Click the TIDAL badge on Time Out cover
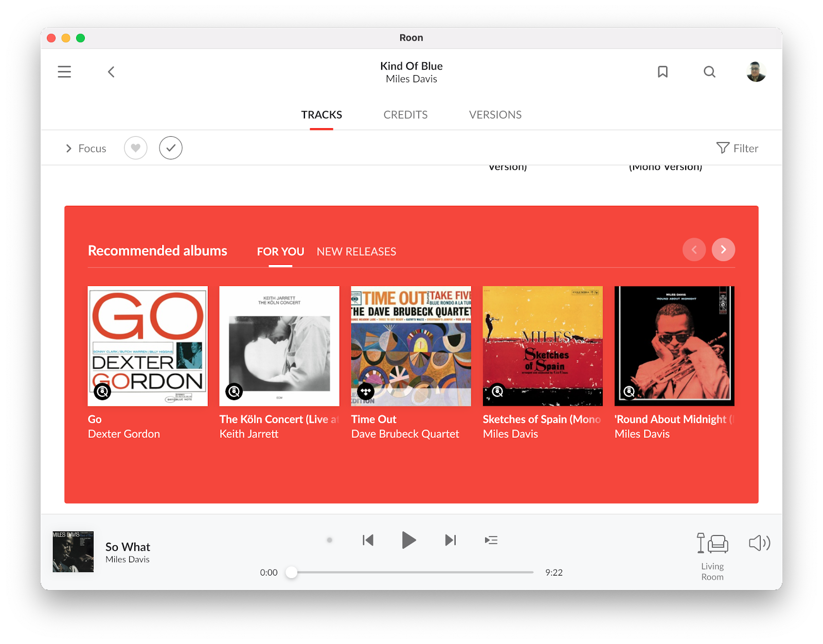 [366, 391]
